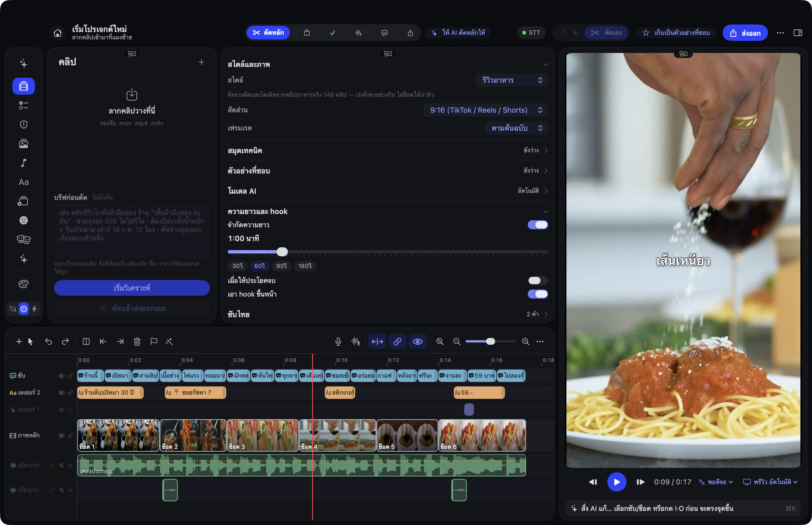Select the ตัดหลัก tab at top

pos(268,33)
